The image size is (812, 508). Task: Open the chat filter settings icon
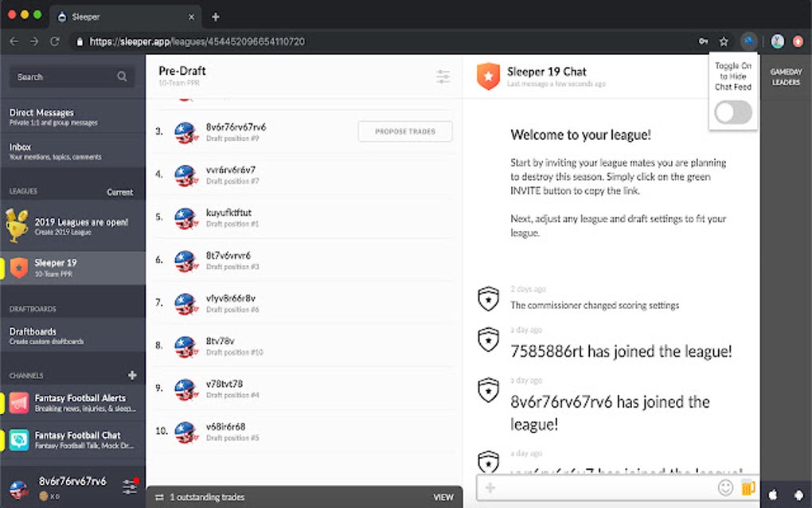pos(443,76)
